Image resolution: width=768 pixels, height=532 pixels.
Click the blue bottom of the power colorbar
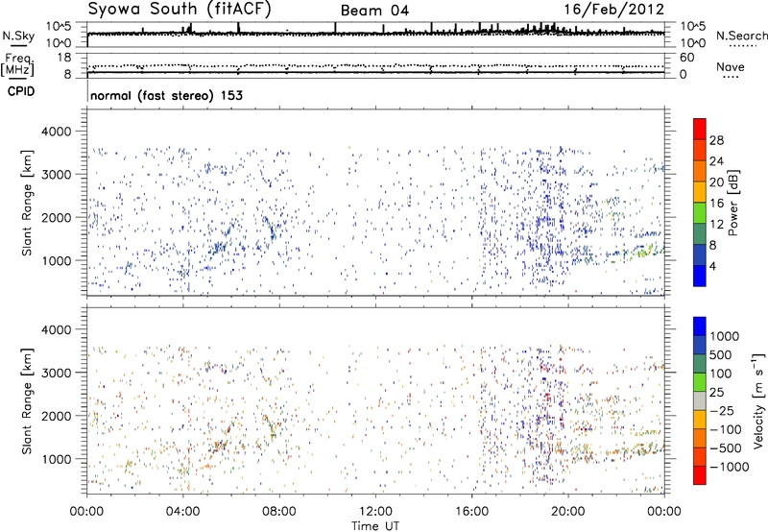(x=700, y=276)
